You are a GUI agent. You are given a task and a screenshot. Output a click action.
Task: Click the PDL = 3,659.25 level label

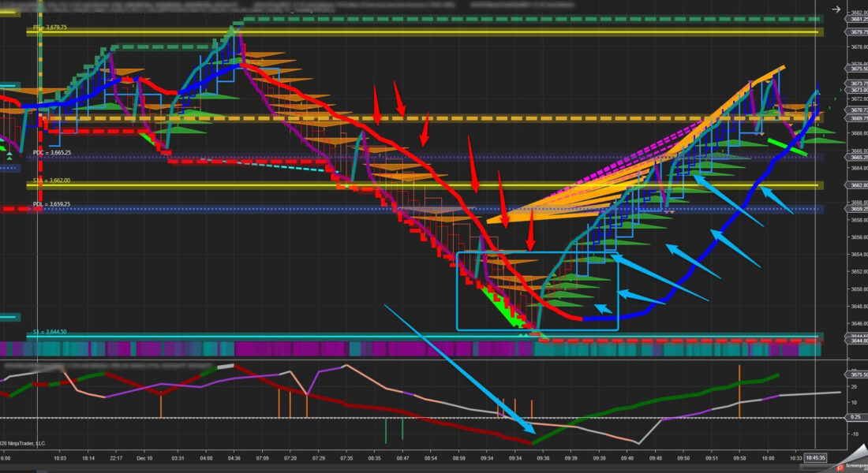52,204
